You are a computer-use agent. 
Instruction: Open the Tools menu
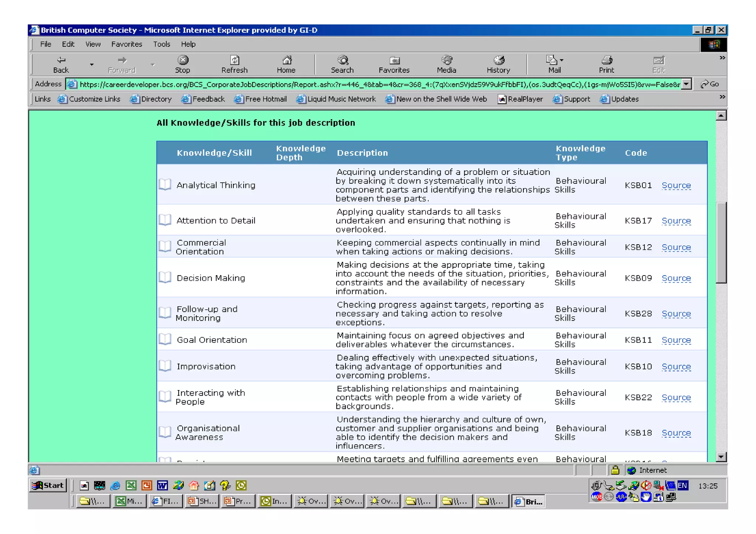click(161, 44)
